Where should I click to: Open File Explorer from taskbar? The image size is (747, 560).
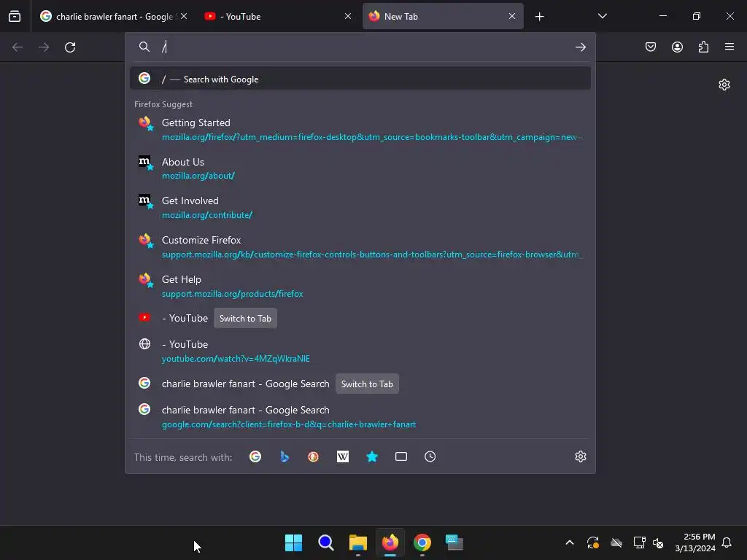point(357,542)
